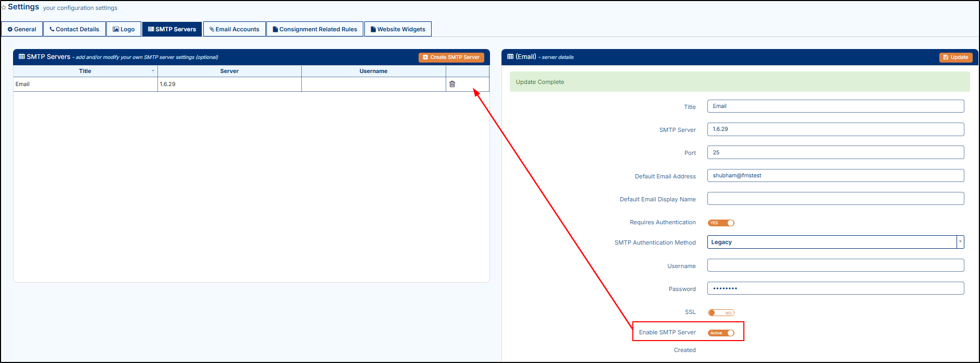Sort the table by Server column
The image size is (980, 363).
pyautogui.click(x=229, y=71)
